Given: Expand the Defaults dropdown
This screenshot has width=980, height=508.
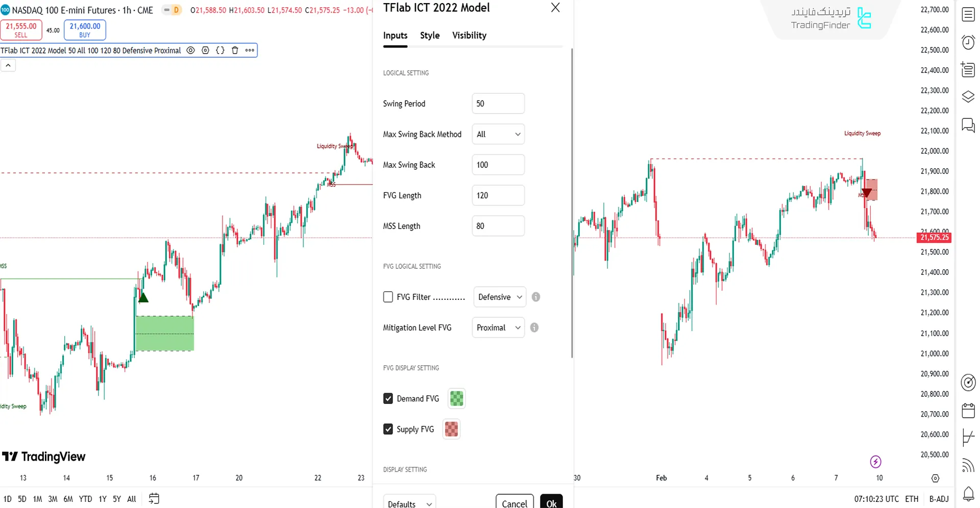Looking at the screenshot, I should (409, 503).
